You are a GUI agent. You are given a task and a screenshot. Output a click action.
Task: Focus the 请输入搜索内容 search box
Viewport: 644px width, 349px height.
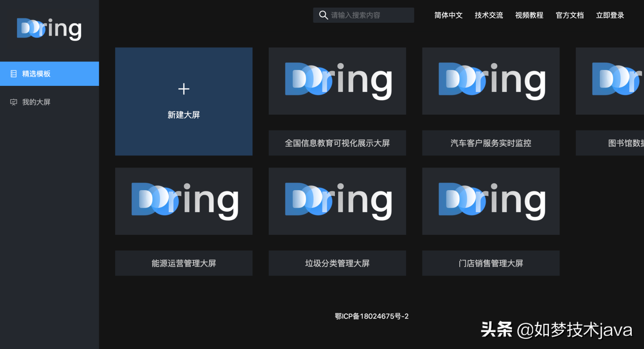pyautogui.click(x=364, y=15)
